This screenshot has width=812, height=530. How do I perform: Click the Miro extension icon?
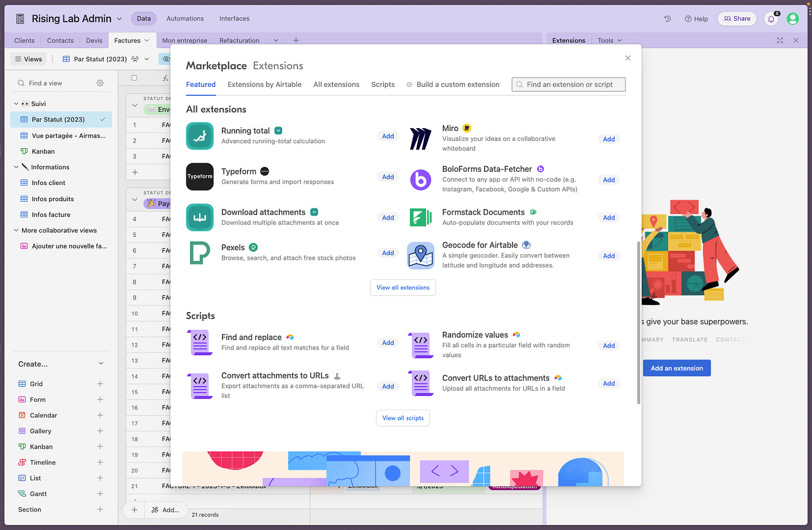point(420,139)
